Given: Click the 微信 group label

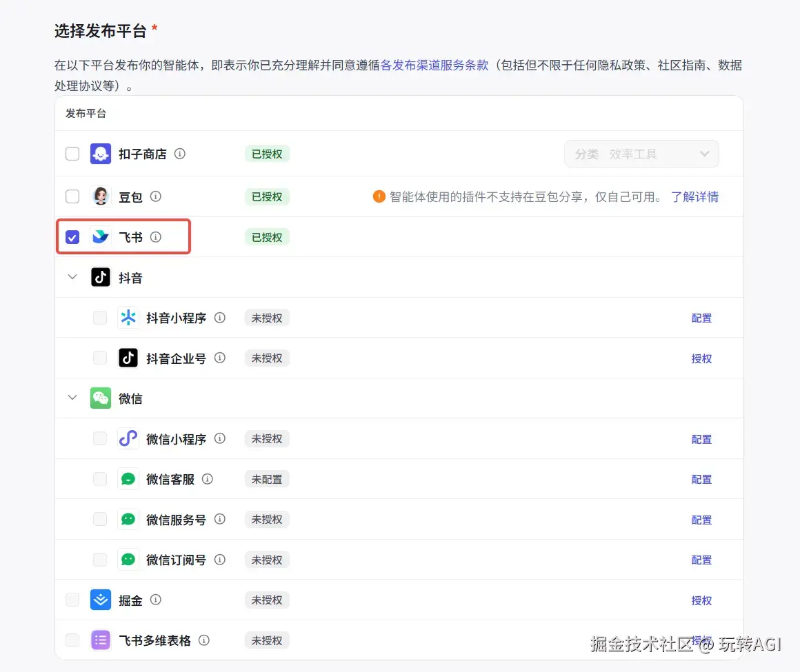Looking at the screenshot, I should (130, 398).
